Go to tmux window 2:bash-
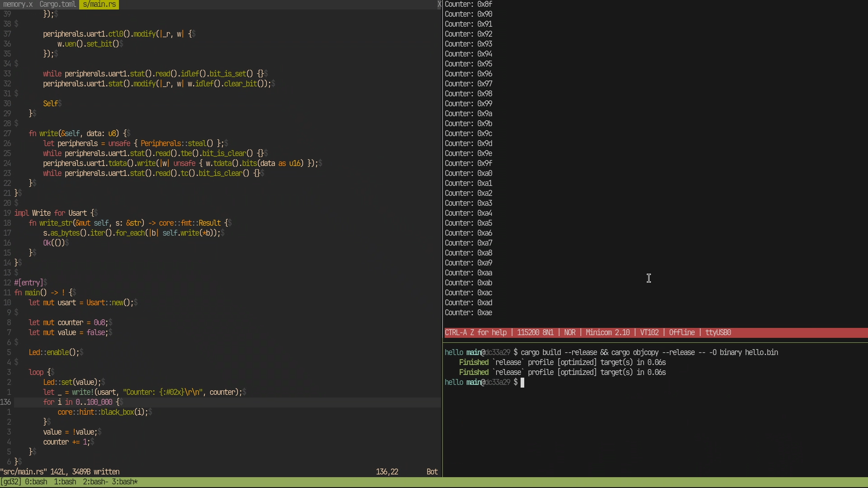 [x=95, y=482]
